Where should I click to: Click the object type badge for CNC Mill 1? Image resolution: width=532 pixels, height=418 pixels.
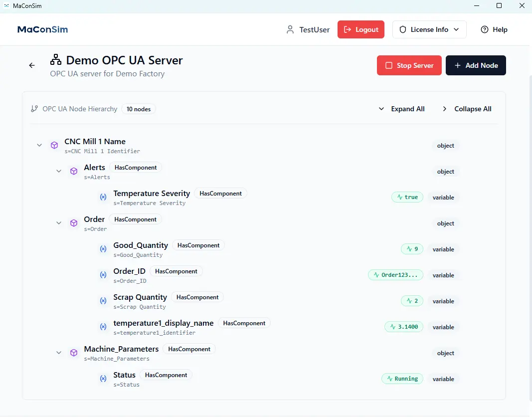(x=445, y=145)
